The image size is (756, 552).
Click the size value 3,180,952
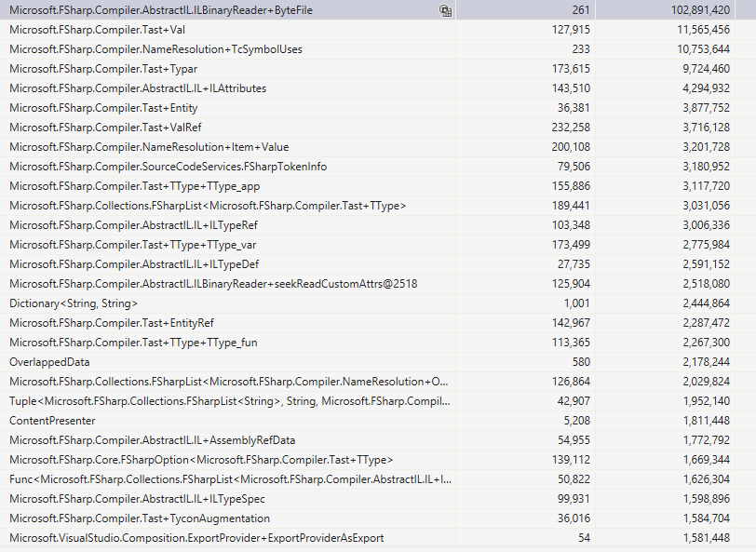707,167
